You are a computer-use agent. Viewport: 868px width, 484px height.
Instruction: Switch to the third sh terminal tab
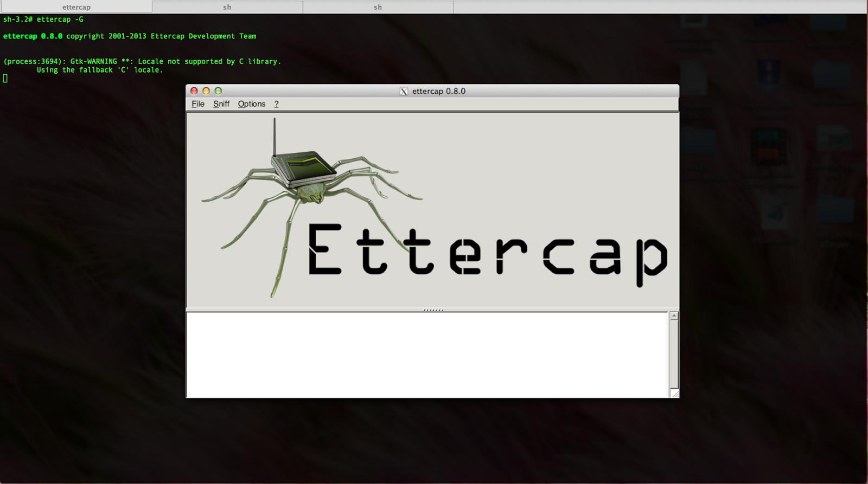(x=378, y=7)
